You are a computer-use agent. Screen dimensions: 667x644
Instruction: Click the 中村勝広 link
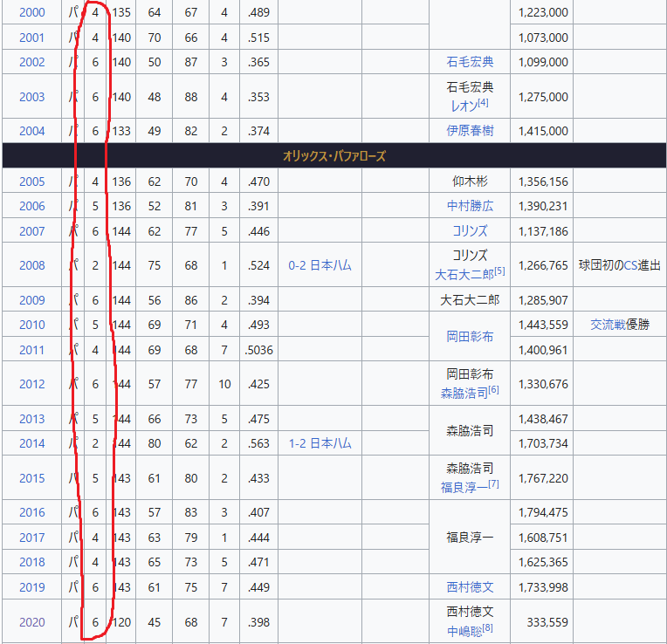click(x=470, y=206)
